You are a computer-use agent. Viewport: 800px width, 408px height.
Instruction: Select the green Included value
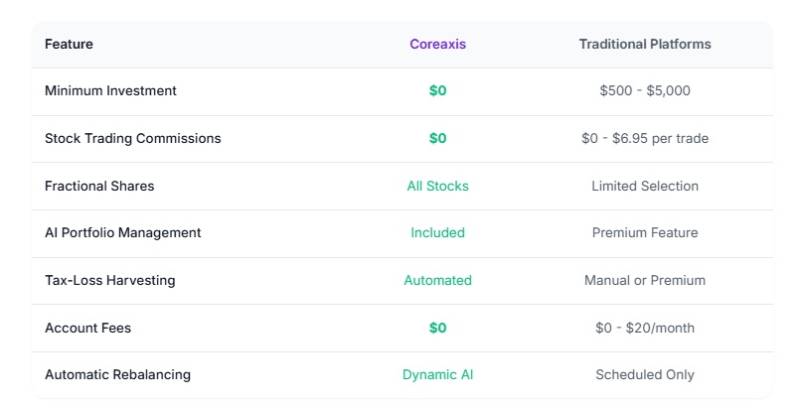pyautogui.click(x=437, y=233)
